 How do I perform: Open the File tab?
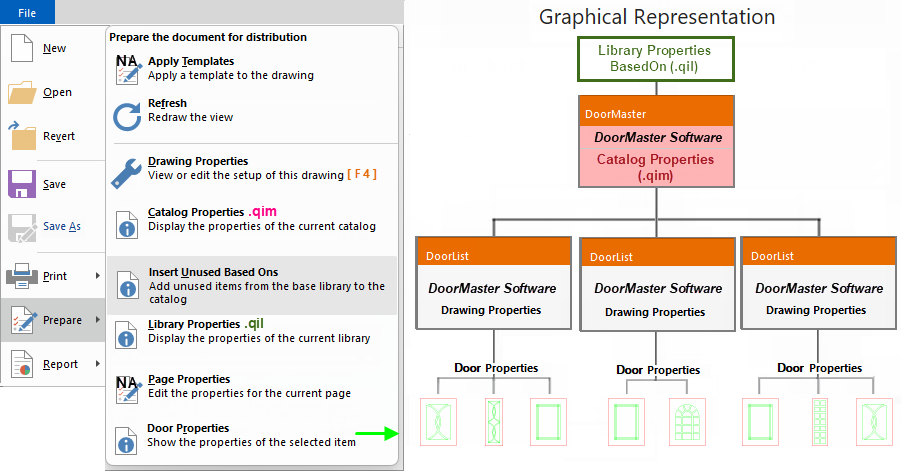point(27,12)
